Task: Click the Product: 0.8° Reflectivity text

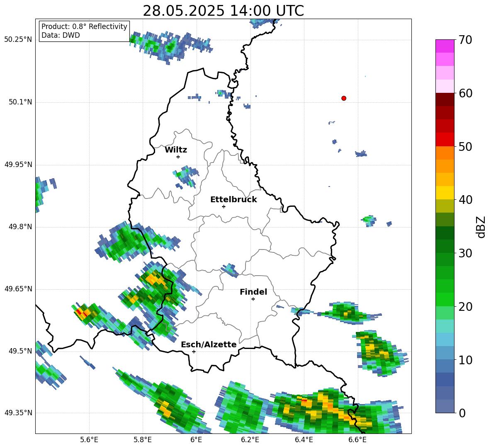Action: point(84,27)
